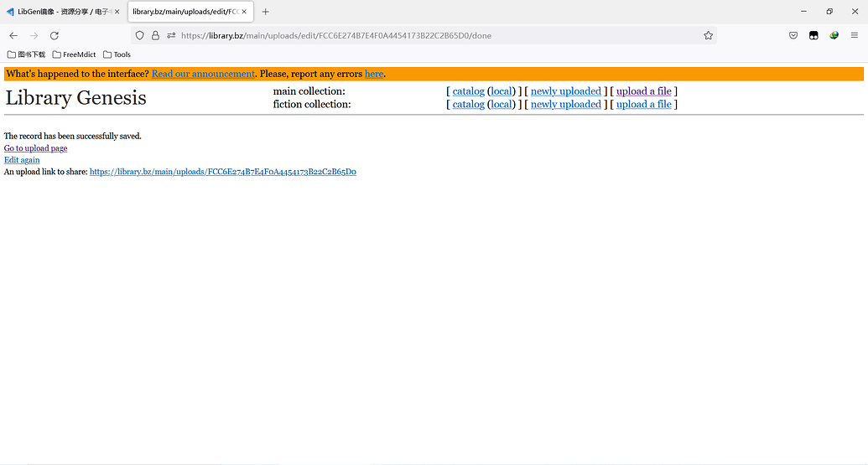Open the 图书下载 bookmarks folder
This screenshot has width=868, height=465.
pos(26,54)
